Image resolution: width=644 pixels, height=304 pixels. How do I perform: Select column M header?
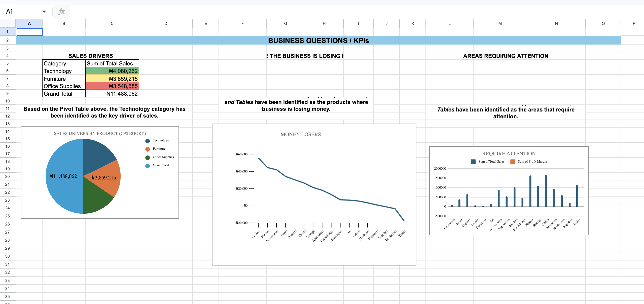(500, 23)
